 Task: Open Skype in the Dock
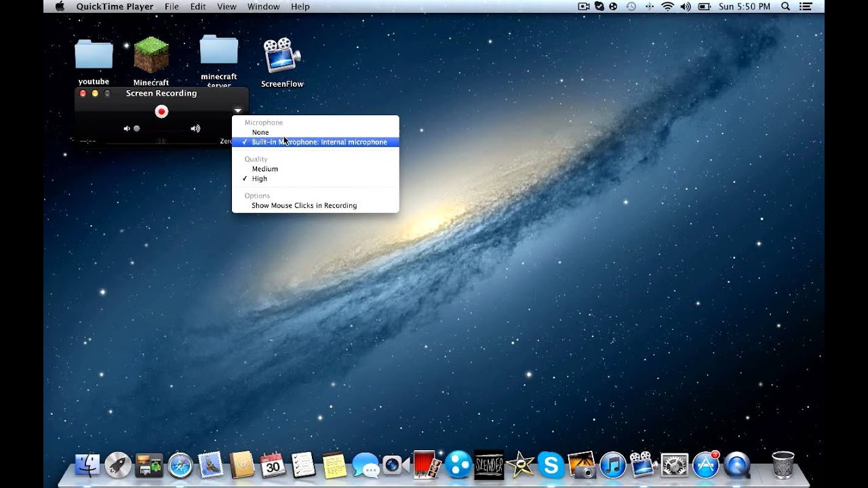coord(551,465)
